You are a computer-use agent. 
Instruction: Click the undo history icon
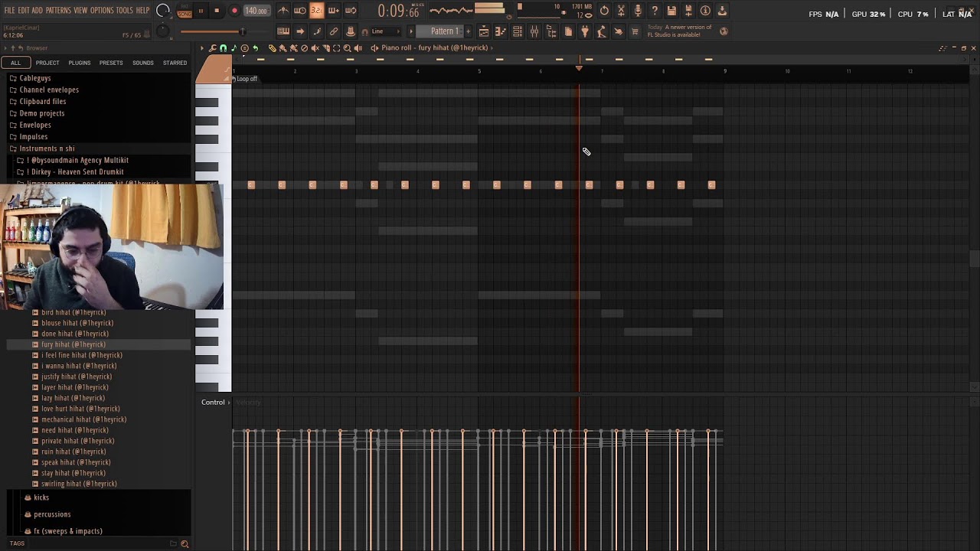[604, 11]
